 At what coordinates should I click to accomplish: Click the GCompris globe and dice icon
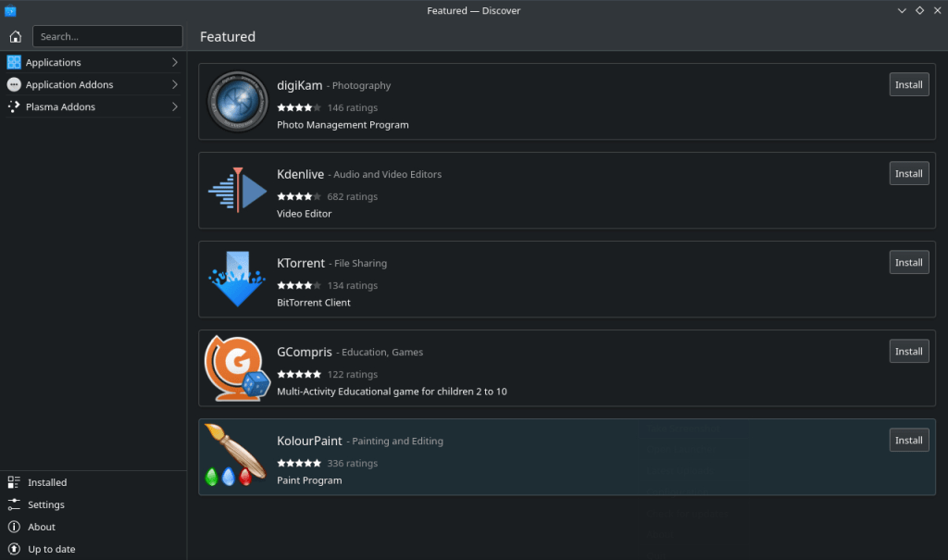[237, 368]
